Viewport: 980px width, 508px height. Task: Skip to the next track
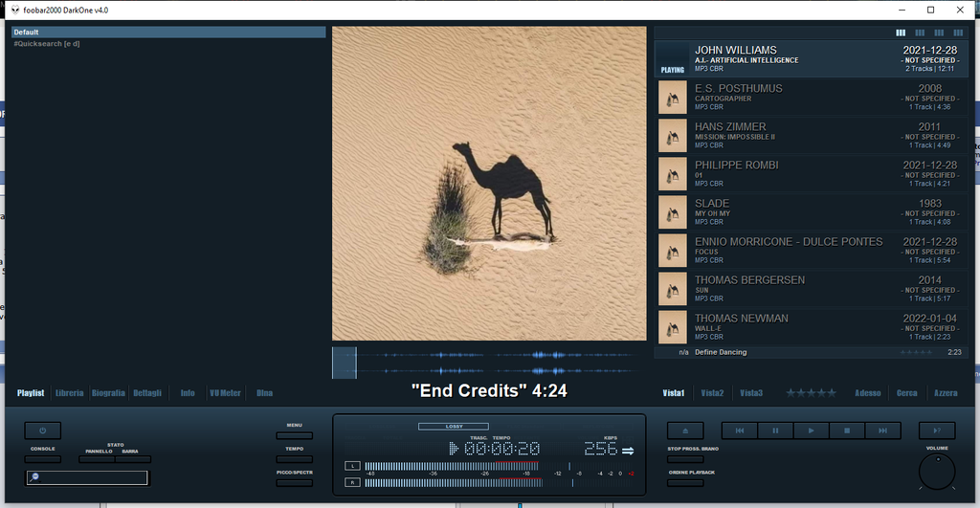coord(882,431)
